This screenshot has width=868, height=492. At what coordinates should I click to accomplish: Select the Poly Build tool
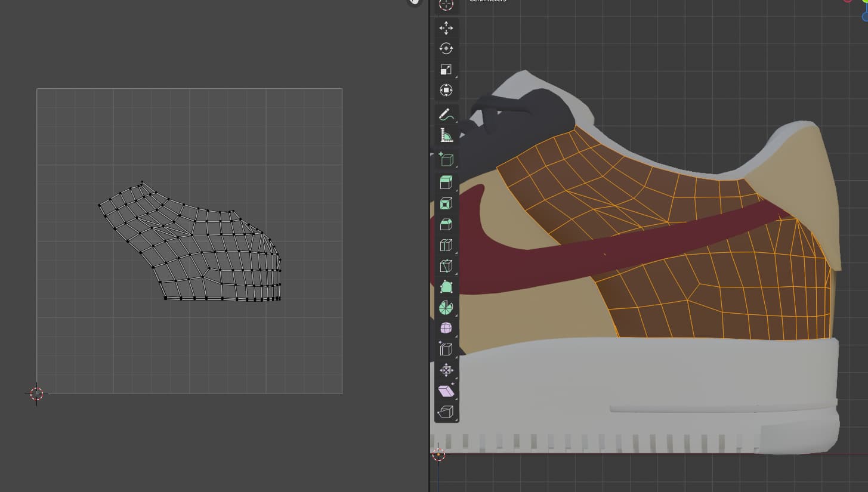[x=446, y=287]
